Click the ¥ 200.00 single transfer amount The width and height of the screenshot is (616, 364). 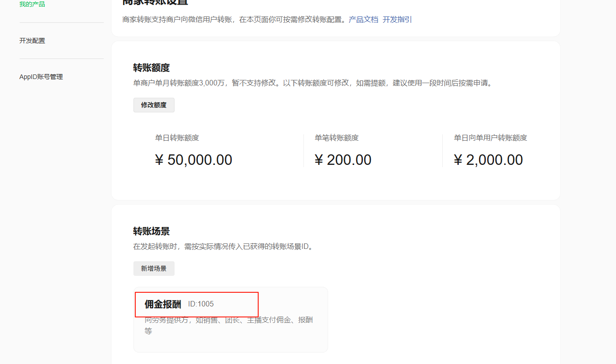pos(343,160)
